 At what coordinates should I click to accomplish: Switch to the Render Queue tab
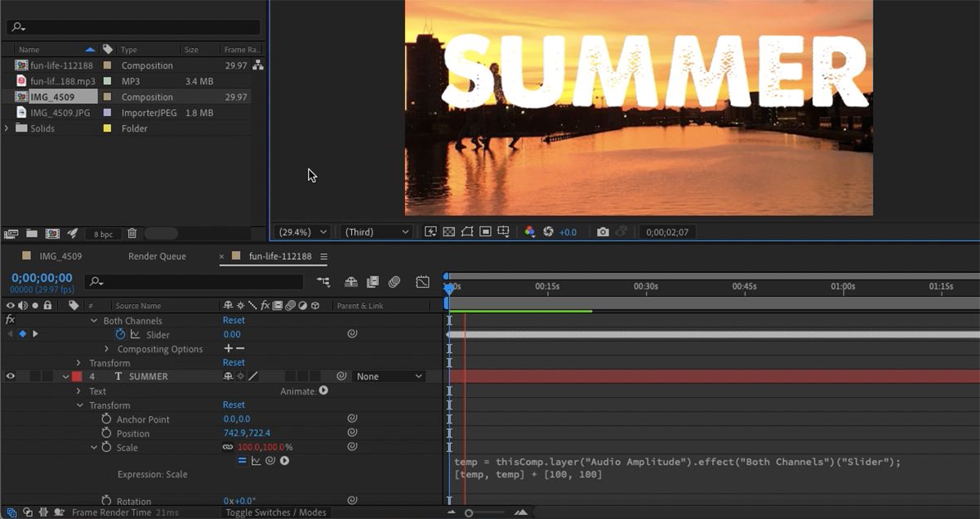[157, 257]
